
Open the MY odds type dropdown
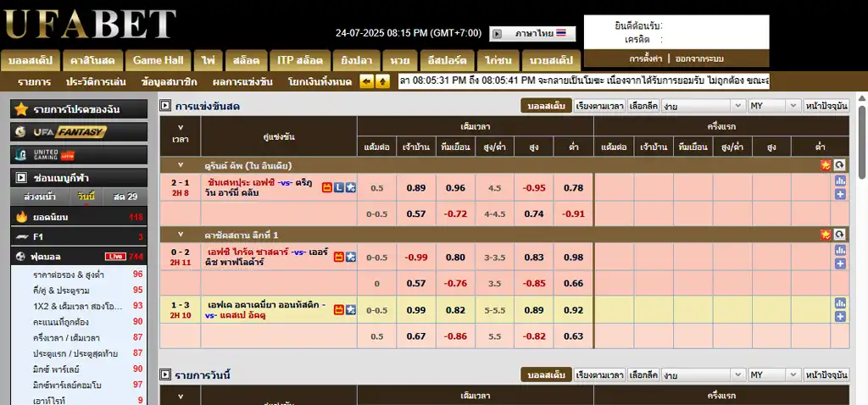(x=773, y=106)
